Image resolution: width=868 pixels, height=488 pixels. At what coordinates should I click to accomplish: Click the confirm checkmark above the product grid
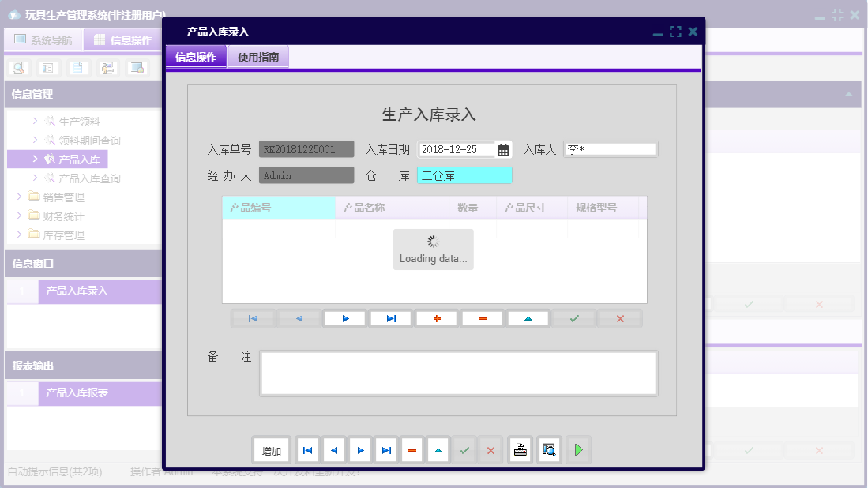coord(573,318)
